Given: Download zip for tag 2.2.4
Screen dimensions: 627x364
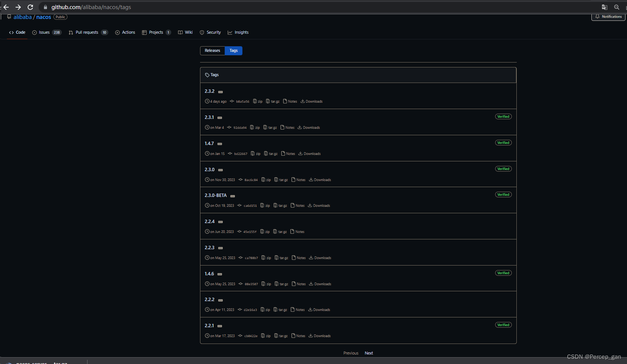Looking at the screenshot, I should click(x=265, y=232).
